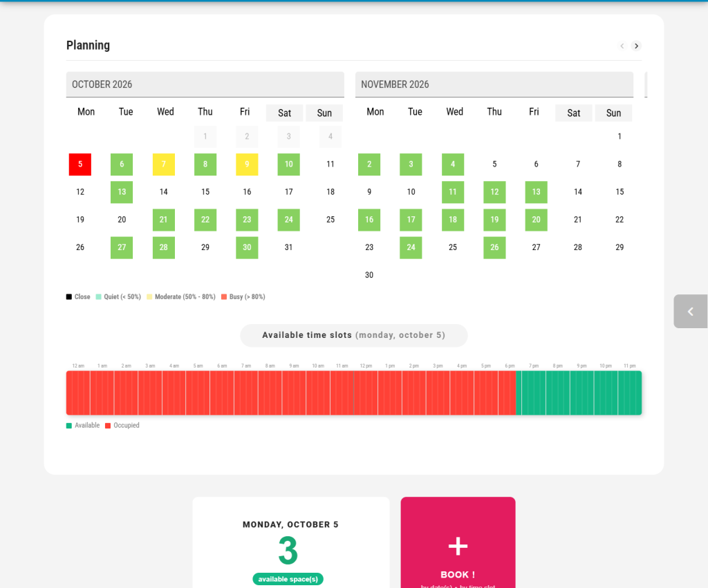The width and height of the screenshot is (708, 588).
Task: Select October 22 green date
Action: click(x=205, y=220)
